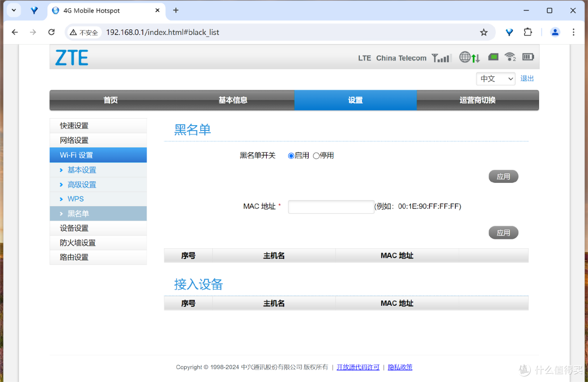The width and height of the screenshot is (588, 382).
Task: Open the browser profile avatar icon
Action: (555, 32)
